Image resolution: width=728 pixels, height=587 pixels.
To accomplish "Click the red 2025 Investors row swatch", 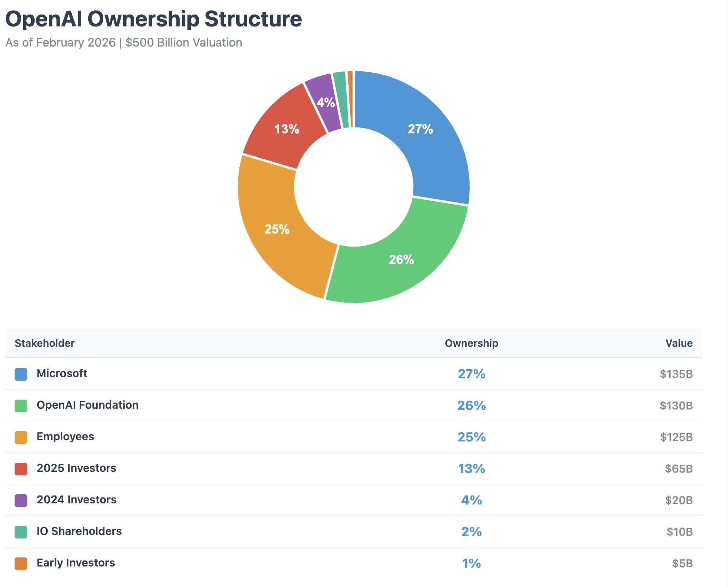I will tap(21, 469).
